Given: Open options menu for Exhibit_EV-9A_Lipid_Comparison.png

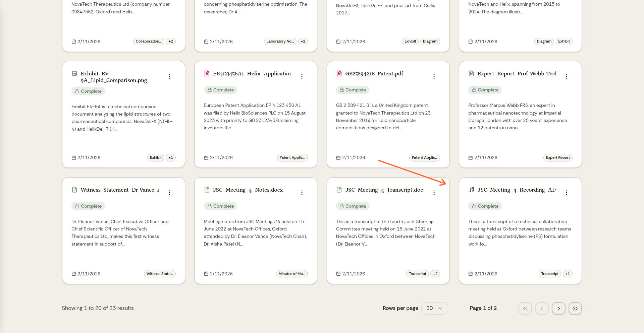Looking at the screenshot, I should [x=169, y=76].
